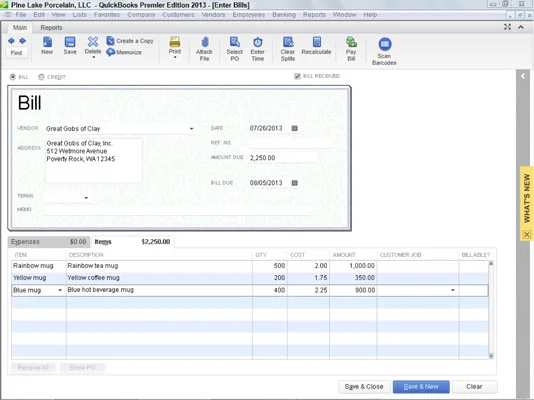This screenshot has height=400, width=534.
Task: Click the Pay Bill icon
Action: click(x=351, y=42)
